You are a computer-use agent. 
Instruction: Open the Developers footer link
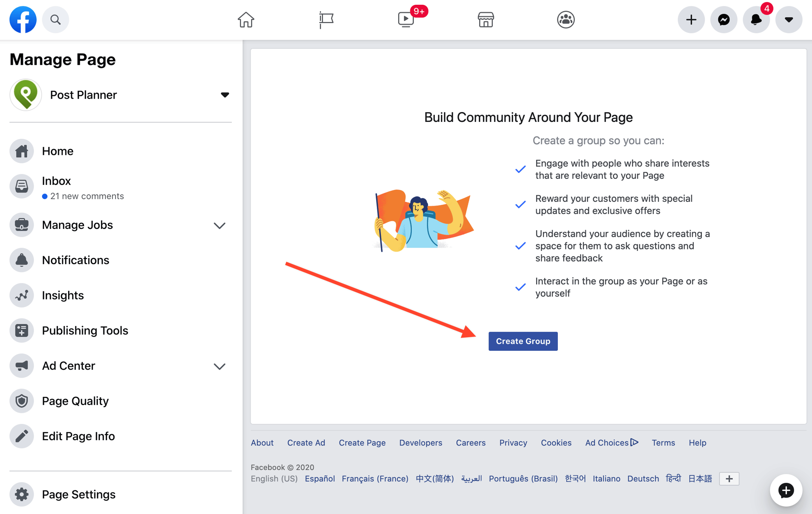421,442
